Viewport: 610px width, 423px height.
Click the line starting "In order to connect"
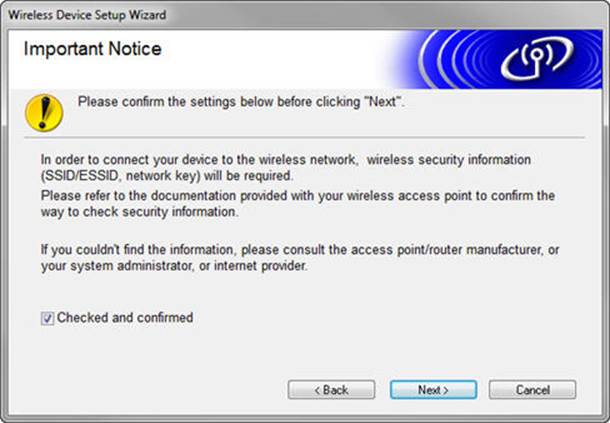point(298,159)
